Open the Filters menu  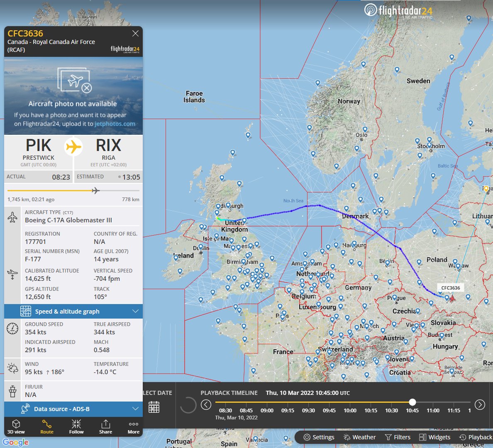pyautogui.click(x=398, y=437)
